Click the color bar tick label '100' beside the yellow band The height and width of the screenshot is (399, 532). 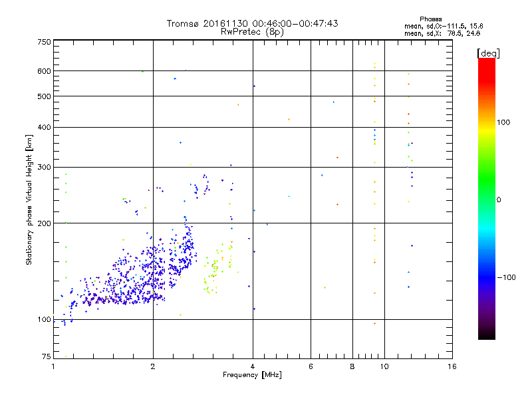click(x=503, y=122)
